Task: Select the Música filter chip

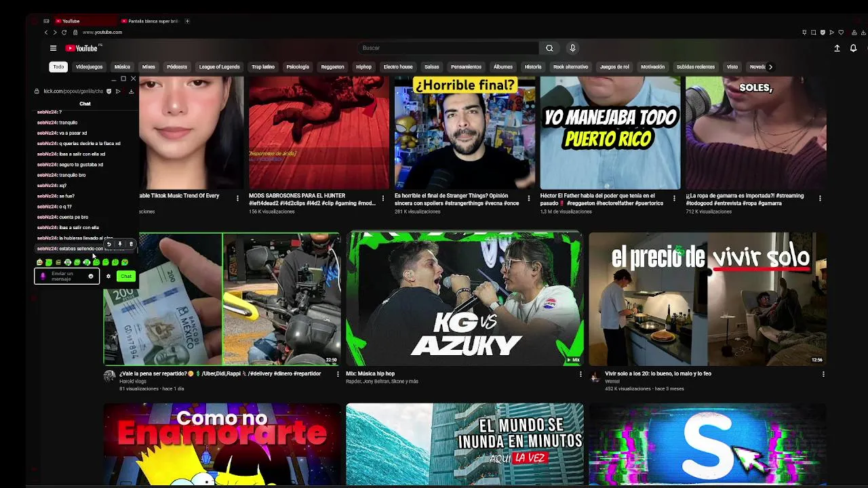Action: click(122, 67)
